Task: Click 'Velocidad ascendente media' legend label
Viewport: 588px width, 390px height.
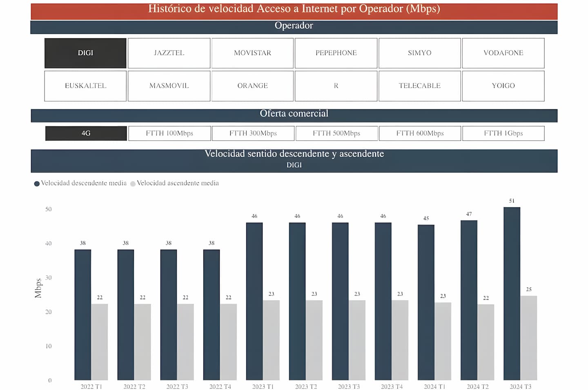Action: pos(178,183)
